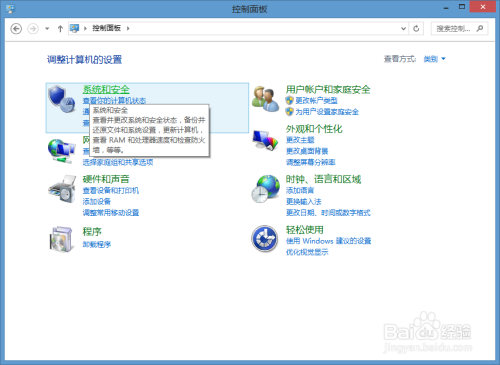Open 时钟、语言和区域 heading
500x365 pixels.
click(323, 179)
